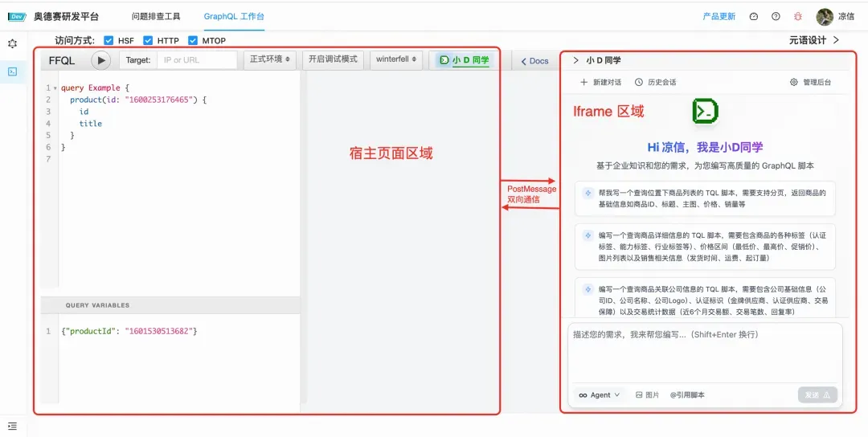Screen dimensions: 868x437
Task: Click the QUERY VARIABLES header bar
Action: 170,304
